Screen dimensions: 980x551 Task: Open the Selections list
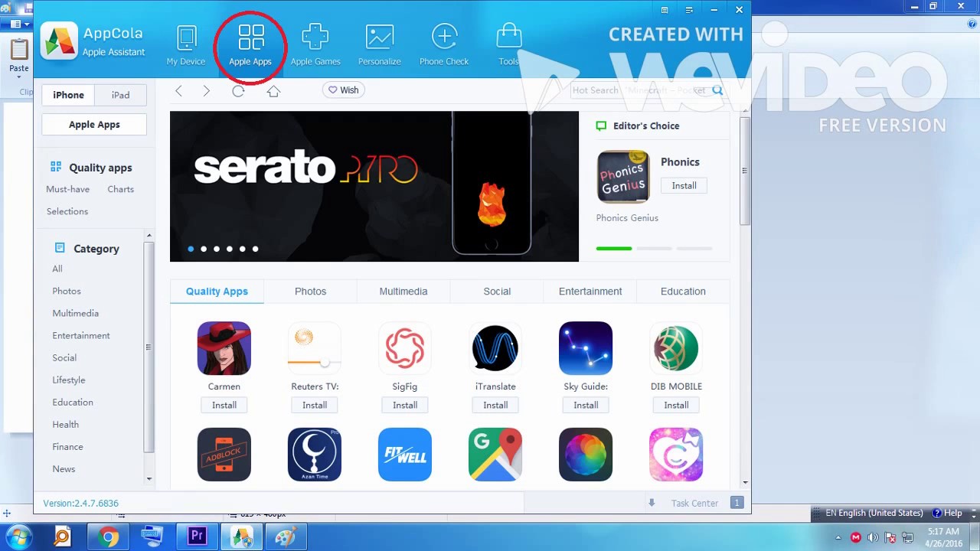click(67, 211)
